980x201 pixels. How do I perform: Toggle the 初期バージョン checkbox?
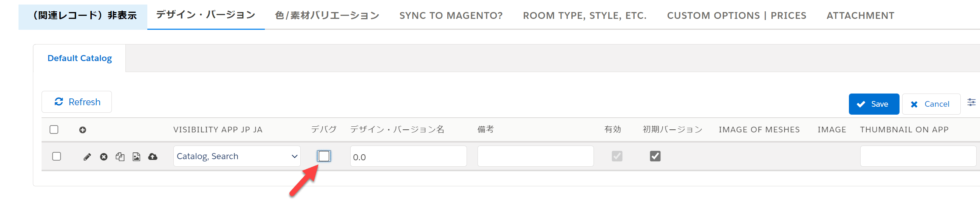pos(655,156)
